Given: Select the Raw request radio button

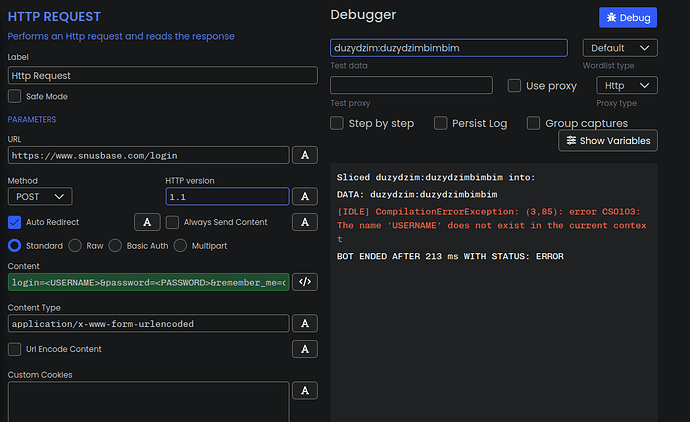Looking at the screenshot, I should [x=75, y=246].
